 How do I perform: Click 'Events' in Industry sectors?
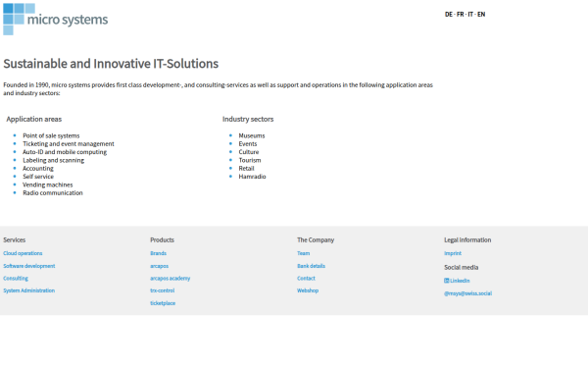[x=248, y=144]
